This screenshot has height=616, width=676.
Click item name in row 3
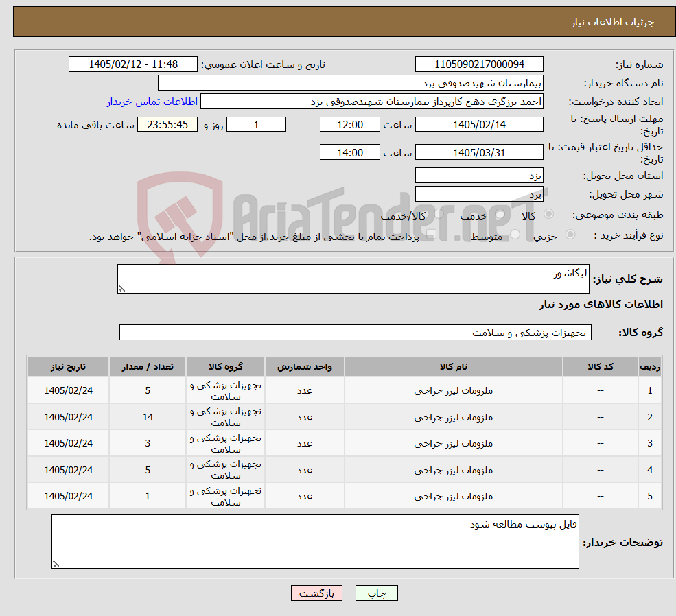coord(453,443)
